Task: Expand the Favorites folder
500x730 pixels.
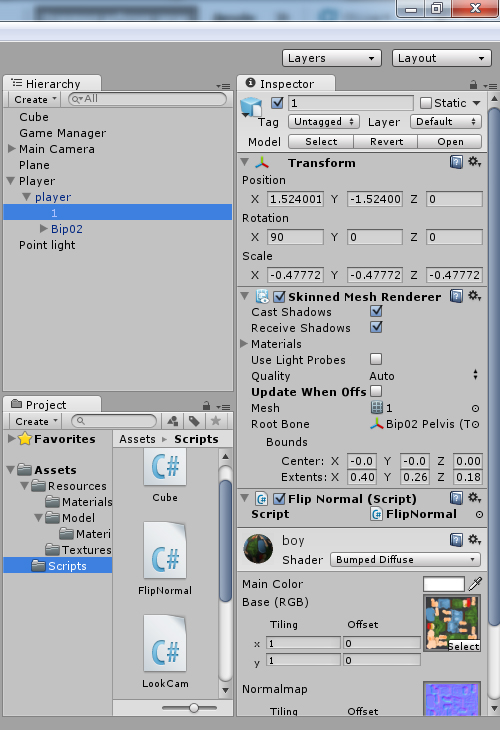Action: click(x=11, y=439)
